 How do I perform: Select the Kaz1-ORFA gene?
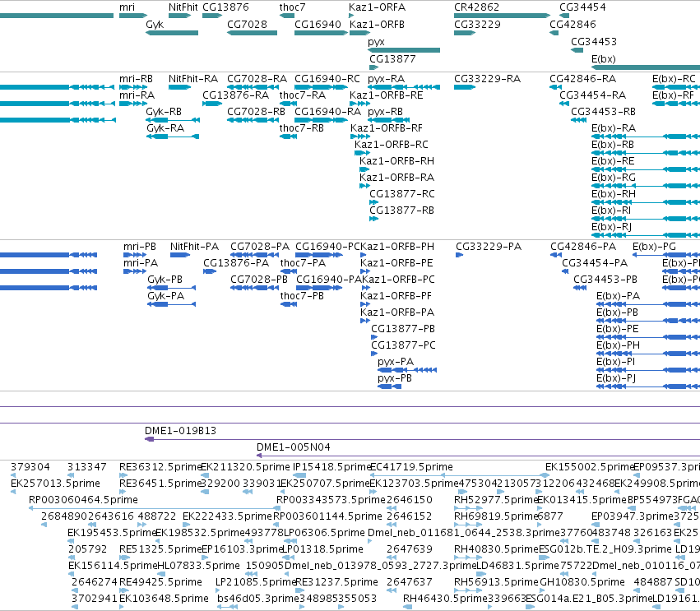click(377, 7)
